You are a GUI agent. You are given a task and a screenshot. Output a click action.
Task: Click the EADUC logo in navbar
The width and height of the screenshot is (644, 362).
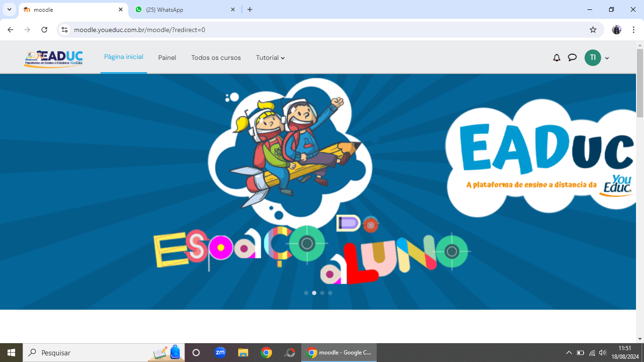[53, 58]
